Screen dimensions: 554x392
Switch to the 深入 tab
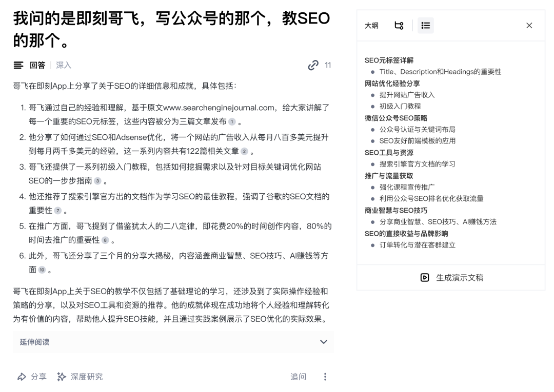pyautogui.click(x=64, y=65)
